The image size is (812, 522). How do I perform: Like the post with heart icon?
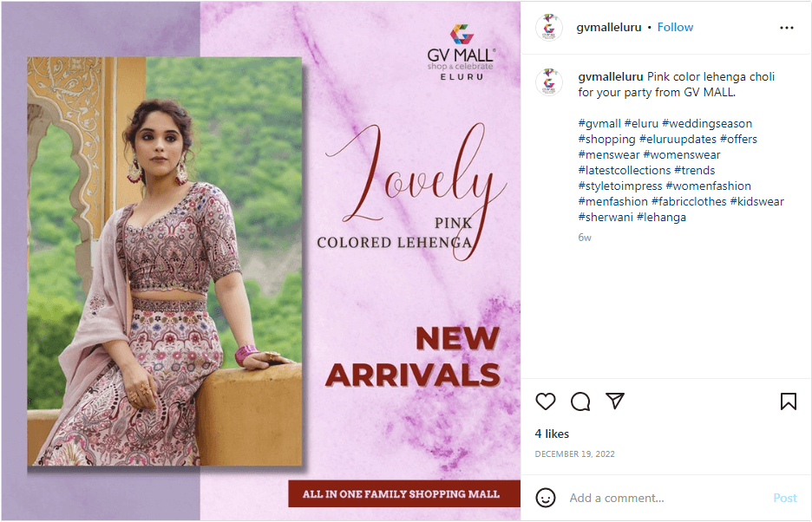[546, 401]
